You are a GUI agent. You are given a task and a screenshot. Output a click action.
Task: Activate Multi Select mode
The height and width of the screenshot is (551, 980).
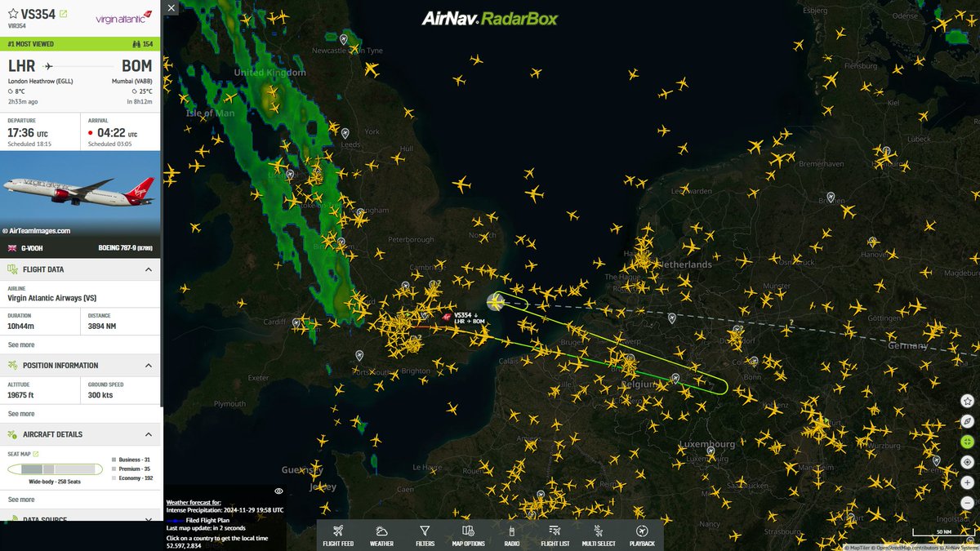(x=599, y=535)
